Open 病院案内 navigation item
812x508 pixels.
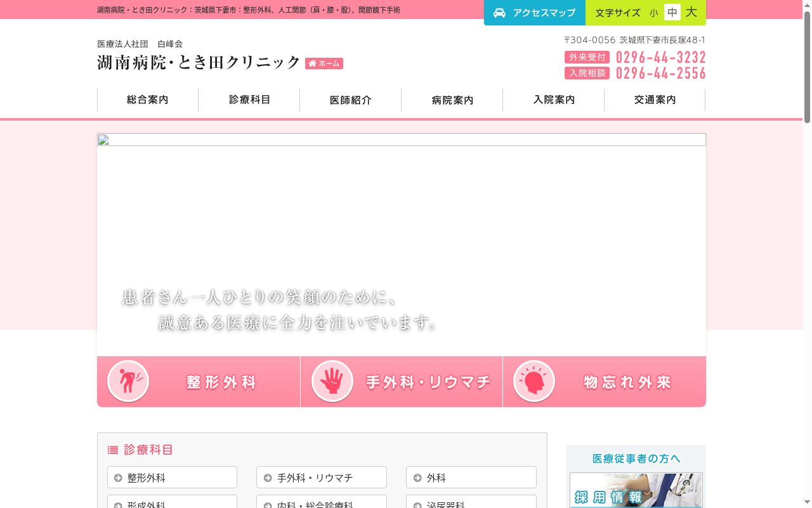452,100
